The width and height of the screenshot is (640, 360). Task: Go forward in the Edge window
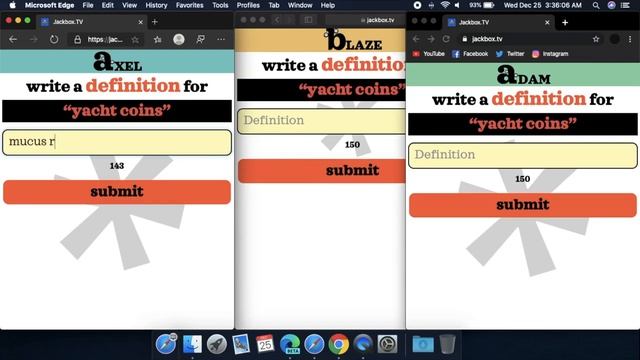tap(33, 39)
